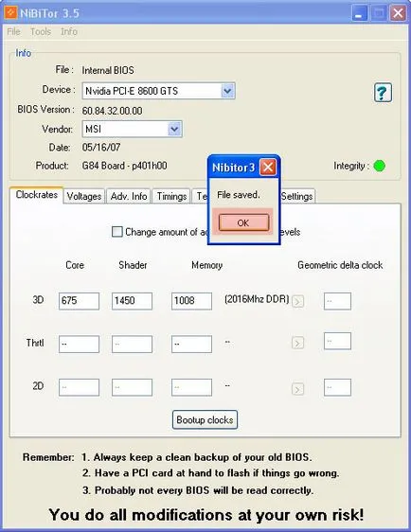Click the blue question mark help icon

click(x=383, y=92)
